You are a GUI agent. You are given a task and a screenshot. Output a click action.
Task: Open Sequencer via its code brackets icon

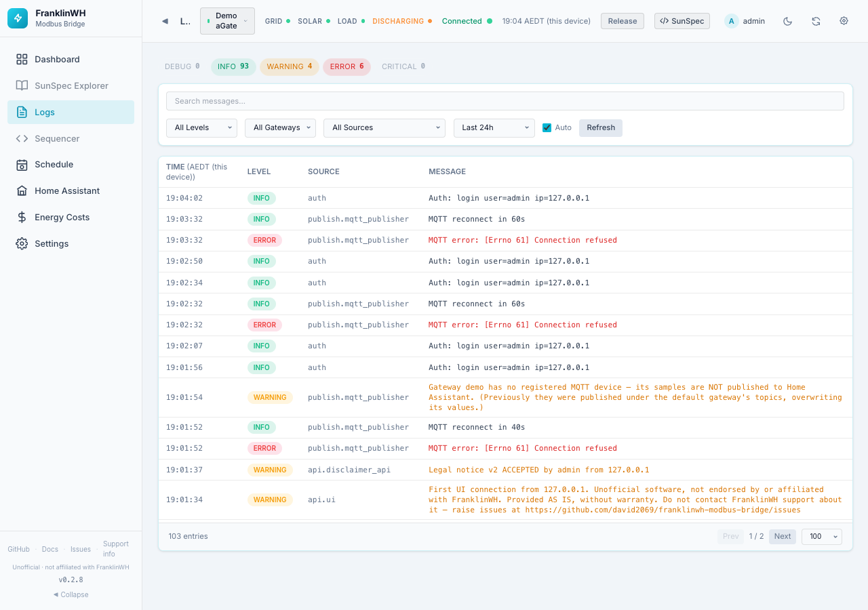tap(22, 139)
